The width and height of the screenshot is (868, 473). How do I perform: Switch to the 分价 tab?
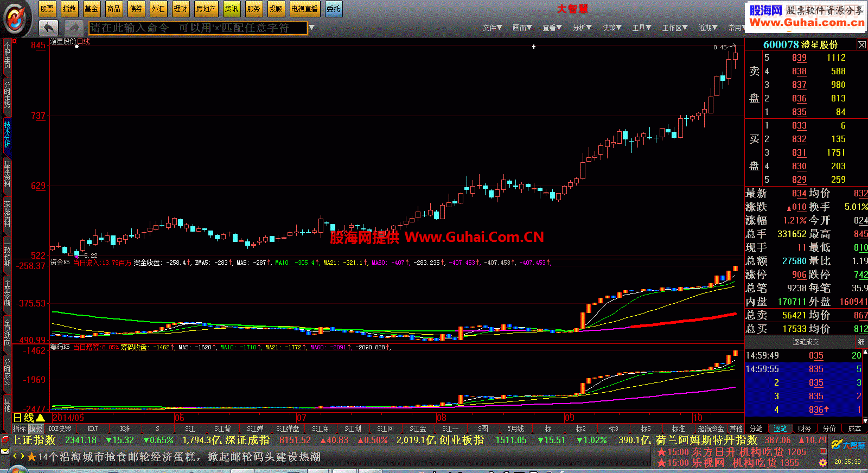point(829,429)
